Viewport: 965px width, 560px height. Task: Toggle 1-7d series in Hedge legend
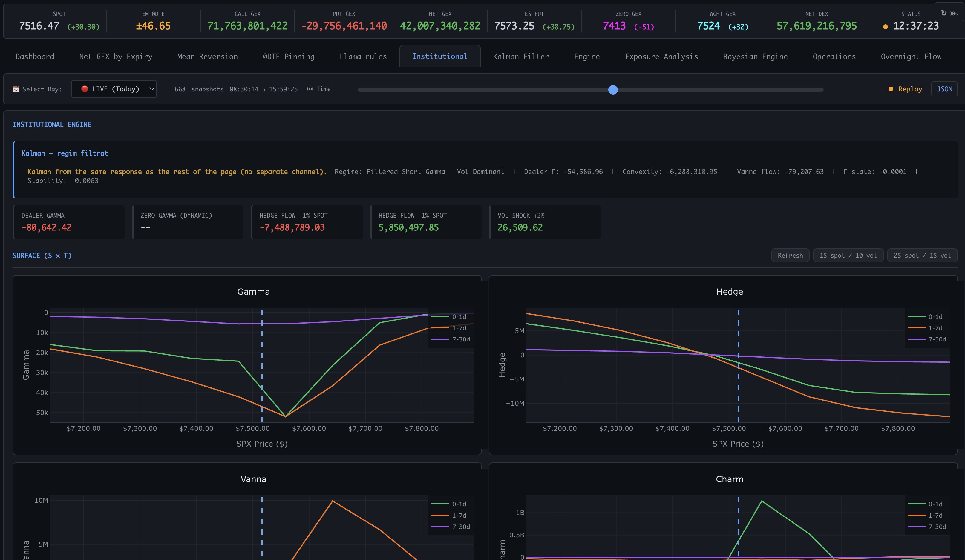pos(925,328)
